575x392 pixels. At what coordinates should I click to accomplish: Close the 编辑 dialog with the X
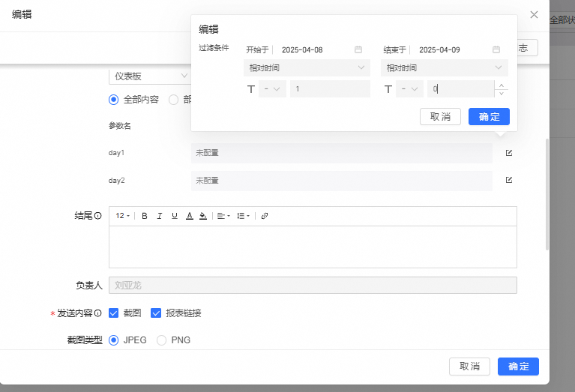pos(534,15)
